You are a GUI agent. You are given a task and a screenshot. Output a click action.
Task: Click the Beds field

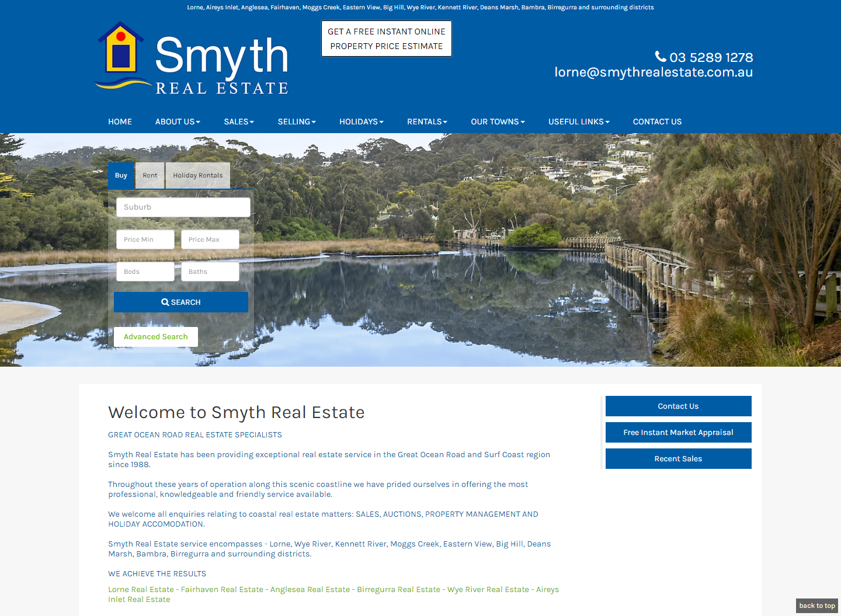(145, 272)
